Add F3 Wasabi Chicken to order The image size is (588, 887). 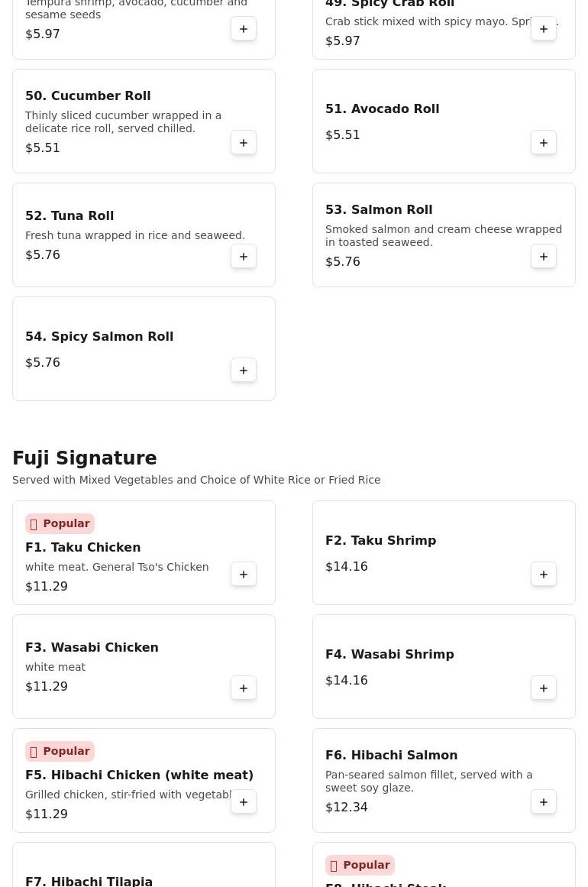pyautogui.click(x=244, y=688)
